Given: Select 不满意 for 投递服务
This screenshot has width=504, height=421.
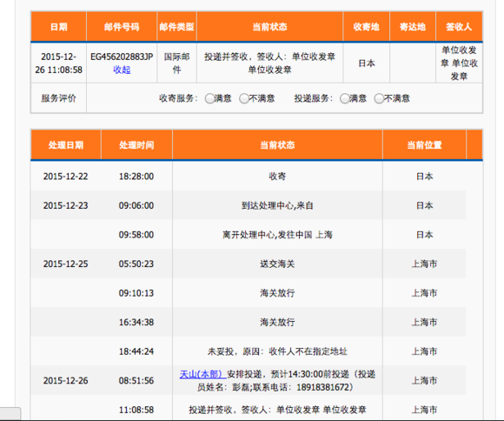Looking at the screenshot, I should pos(379,98).
